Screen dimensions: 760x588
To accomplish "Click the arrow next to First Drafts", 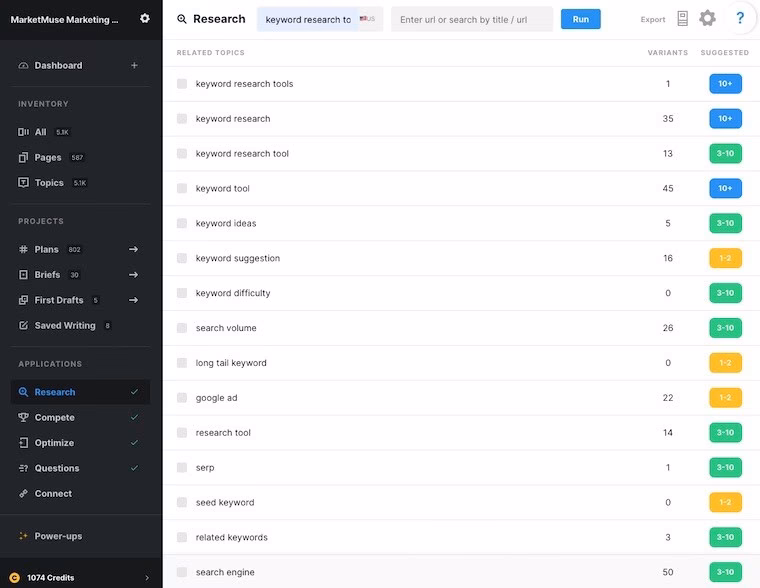I will (x=134, y=300).
